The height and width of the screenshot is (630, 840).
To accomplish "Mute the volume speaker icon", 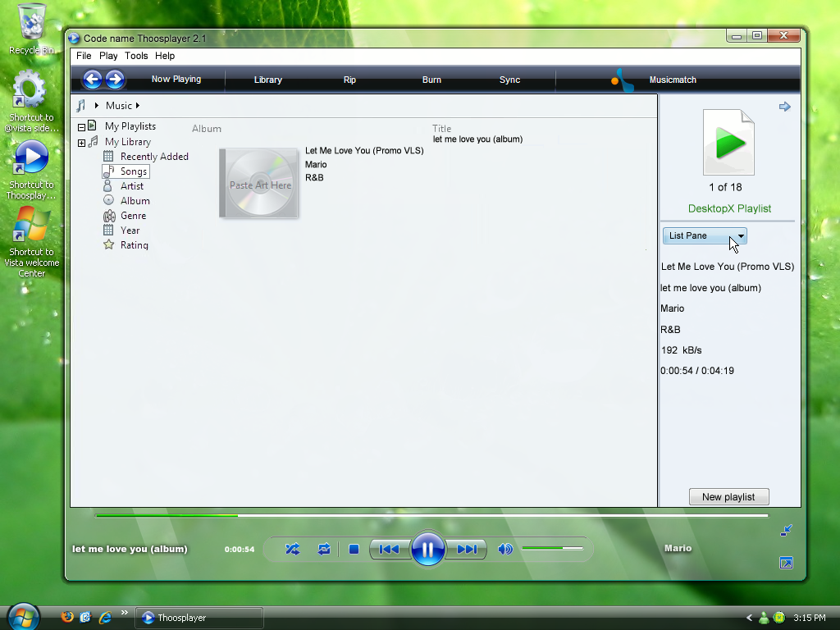I will [x=505, y=549].
